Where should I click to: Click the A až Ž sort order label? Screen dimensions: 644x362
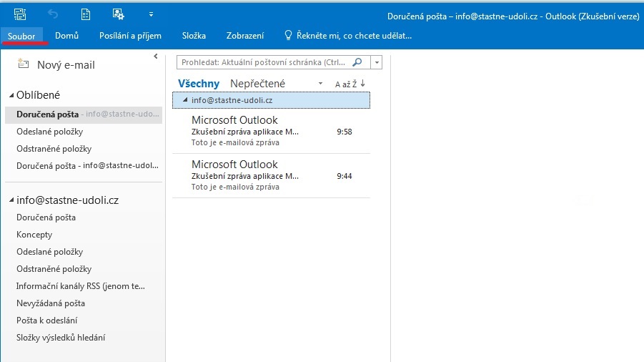click(x=346, y=84)
